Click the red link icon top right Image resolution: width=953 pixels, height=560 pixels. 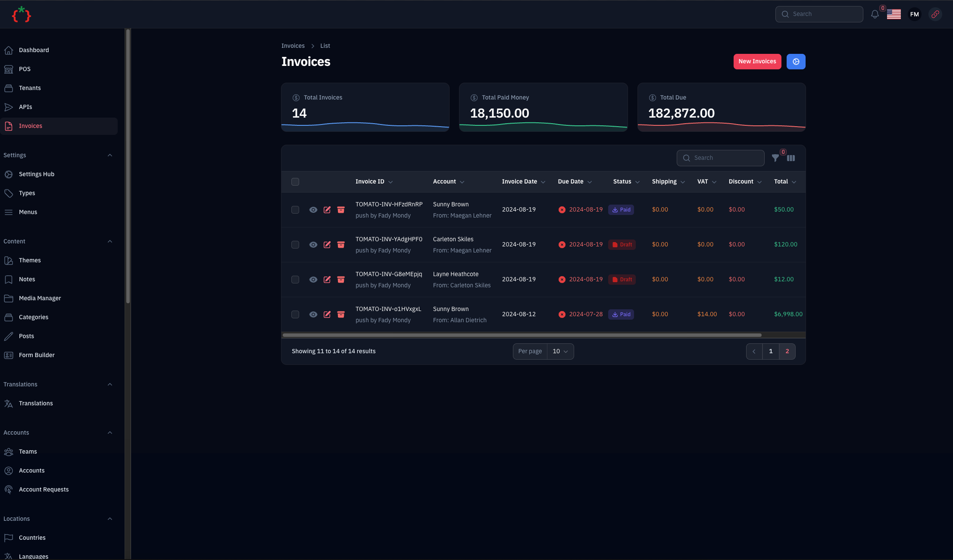pyautogui.click(x=935, y=14)
